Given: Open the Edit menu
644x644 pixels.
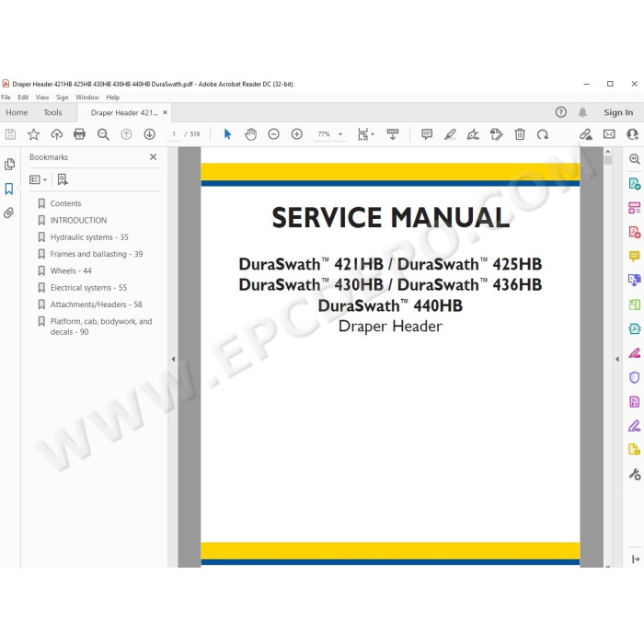Looking at the screenshot, I should coord(23,98).
